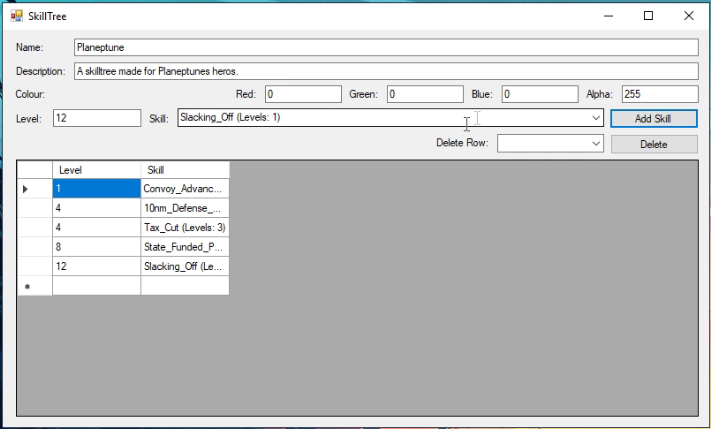Select level cell 8 in the grid

coord(97,247)
